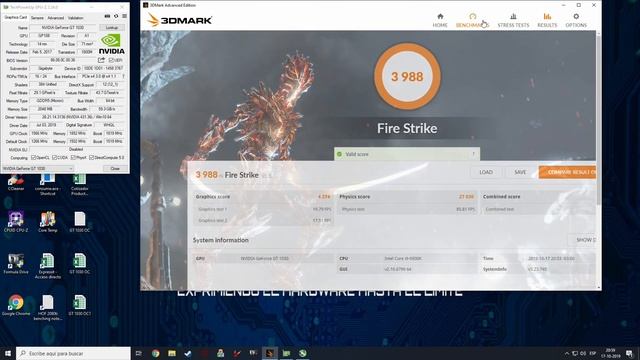Click the Compare Result Online button

pos(567,172)
